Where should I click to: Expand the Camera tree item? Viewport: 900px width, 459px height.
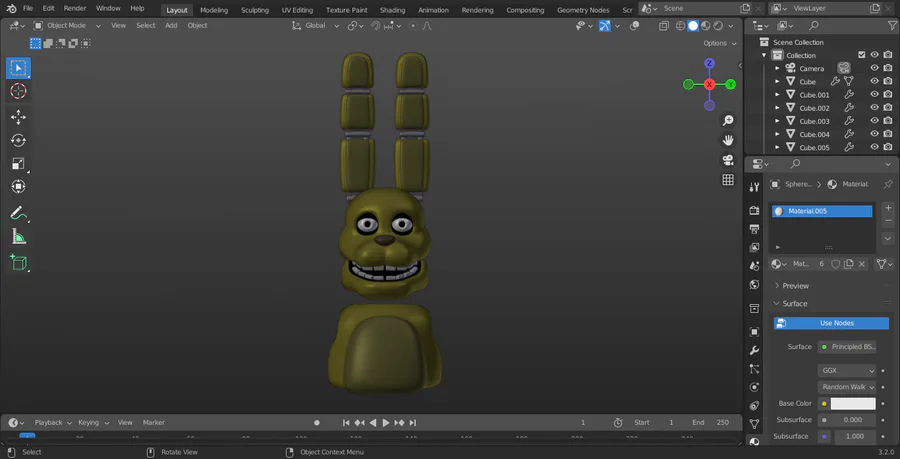(778, 68)
